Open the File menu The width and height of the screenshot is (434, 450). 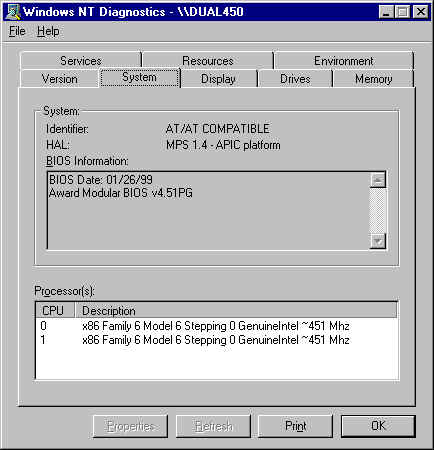point(17,31)
